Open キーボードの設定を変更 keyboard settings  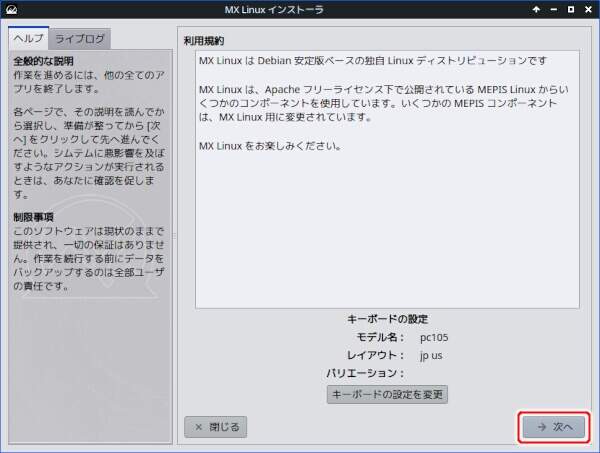click(387, 394)
